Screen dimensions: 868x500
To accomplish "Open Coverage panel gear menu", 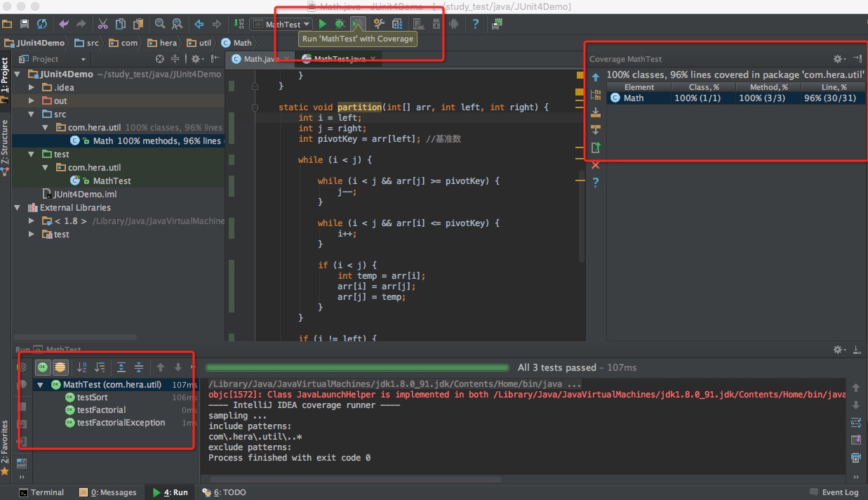I will (839, 59).
